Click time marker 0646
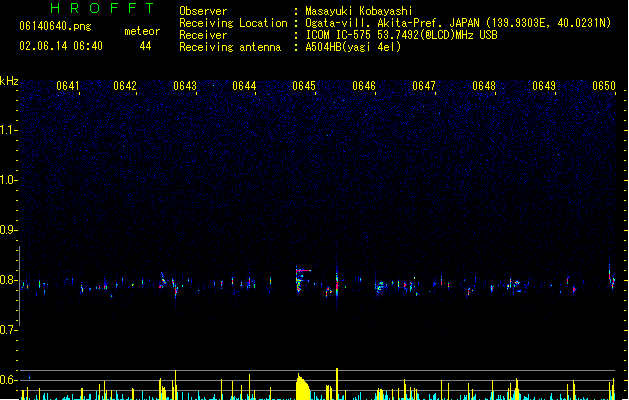The height and width of the screenshot is (400, 629). [x=364, y=86]
